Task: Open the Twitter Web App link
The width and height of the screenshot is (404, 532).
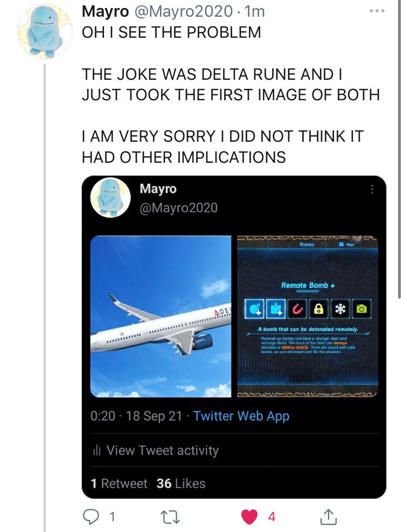Action: [x=241, y=416]
